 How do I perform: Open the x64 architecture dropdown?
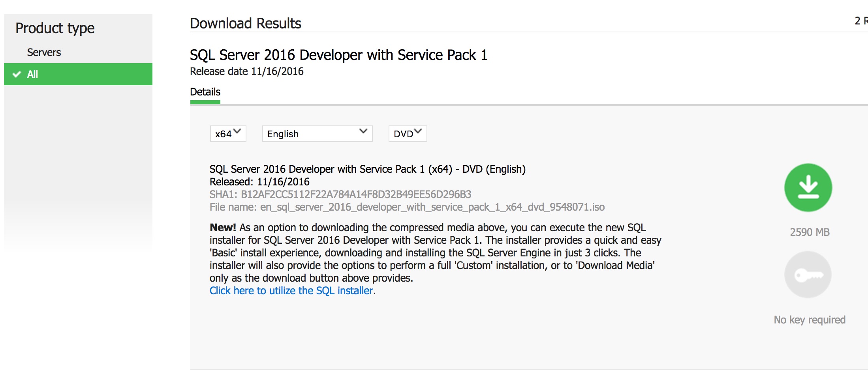(x=228, y=134)
